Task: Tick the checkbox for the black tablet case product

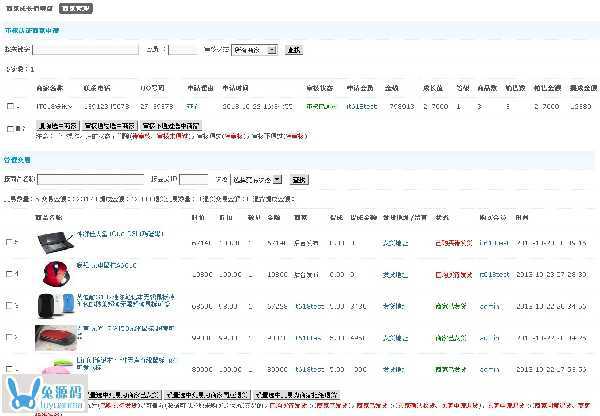Action: click(9, 242)
